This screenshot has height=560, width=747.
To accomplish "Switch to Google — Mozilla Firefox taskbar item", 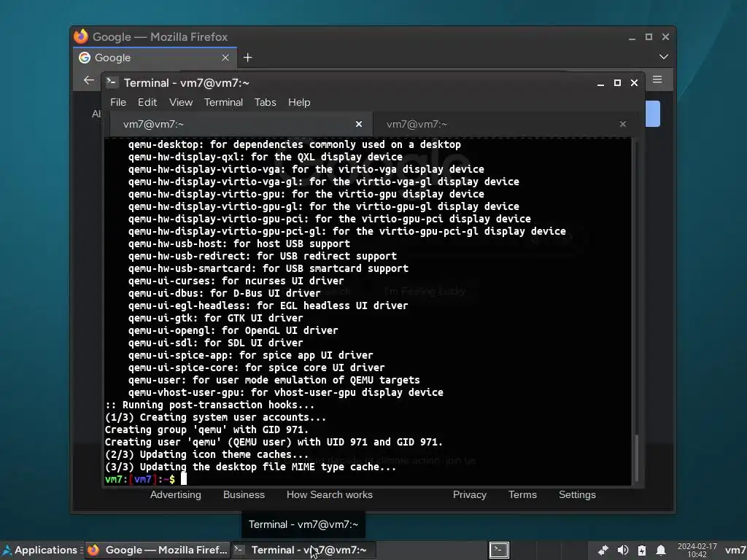I will [158, 550].
